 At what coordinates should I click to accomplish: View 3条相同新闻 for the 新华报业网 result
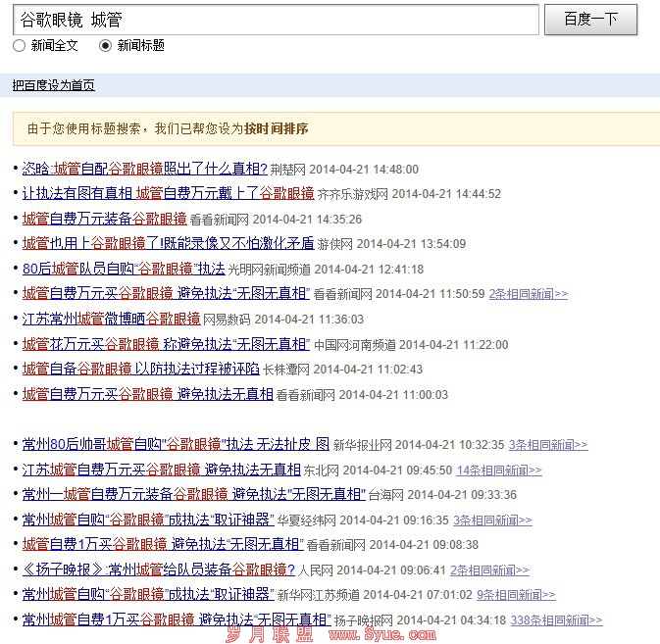pos(548,445)
